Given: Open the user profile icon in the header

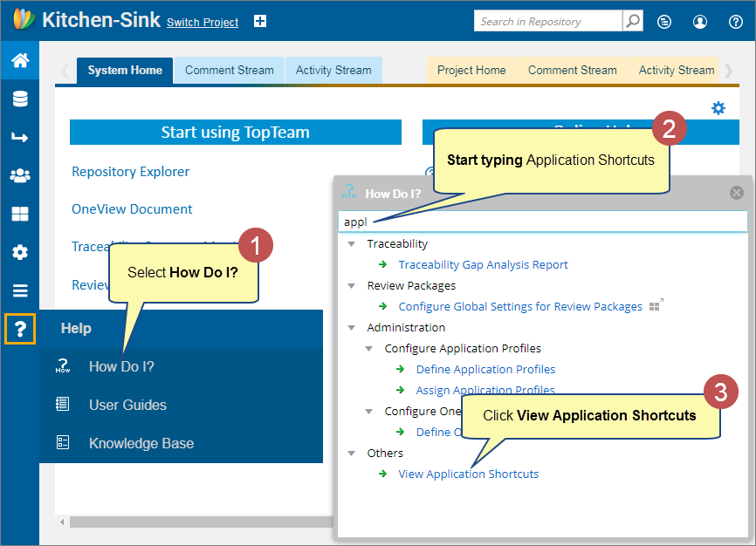Looking at the screenshot, I should coord(699,22).
